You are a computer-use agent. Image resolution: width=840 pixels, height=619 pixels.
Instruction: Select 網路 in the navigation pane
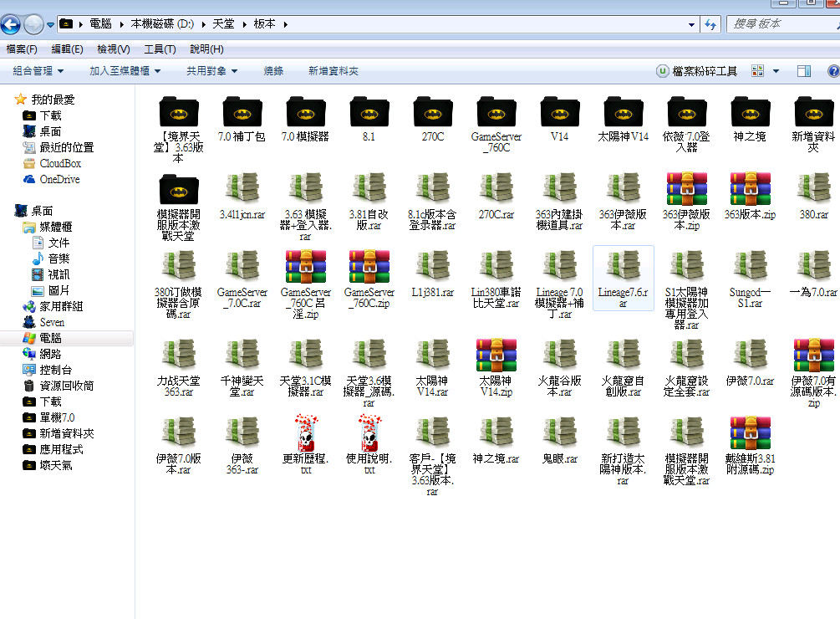pyautogui.click(x=50, y=354)
